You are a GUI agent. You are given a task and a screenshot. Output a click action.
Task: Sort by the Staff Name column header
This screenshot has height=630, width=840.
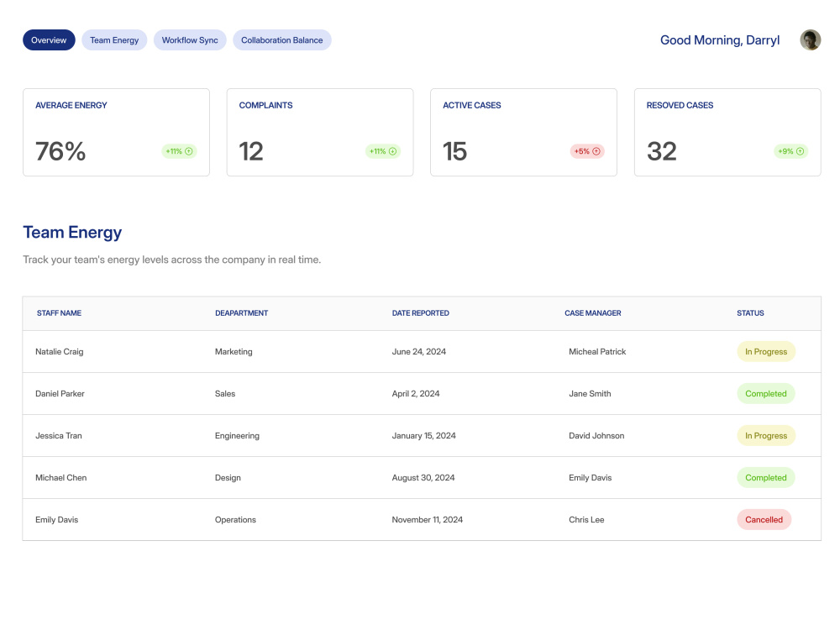[59, 313]
